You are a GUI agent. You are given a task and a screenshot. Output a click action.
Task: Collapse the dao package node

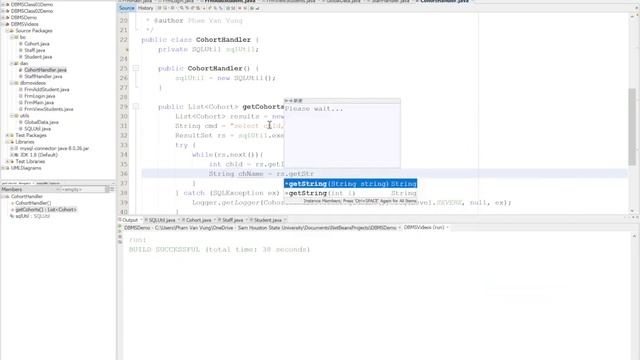pyautogui.click(x=12, y=63)
